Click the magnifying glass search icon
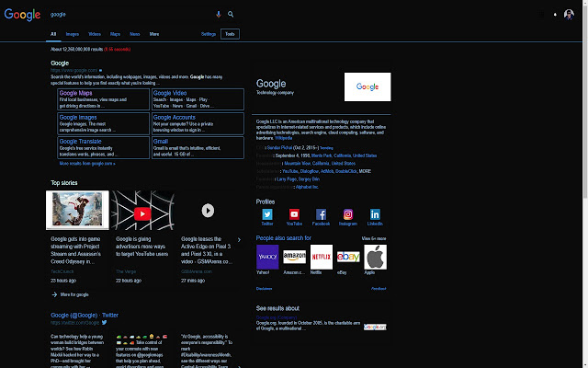588x368 pixels. click(x=231, y=15)
